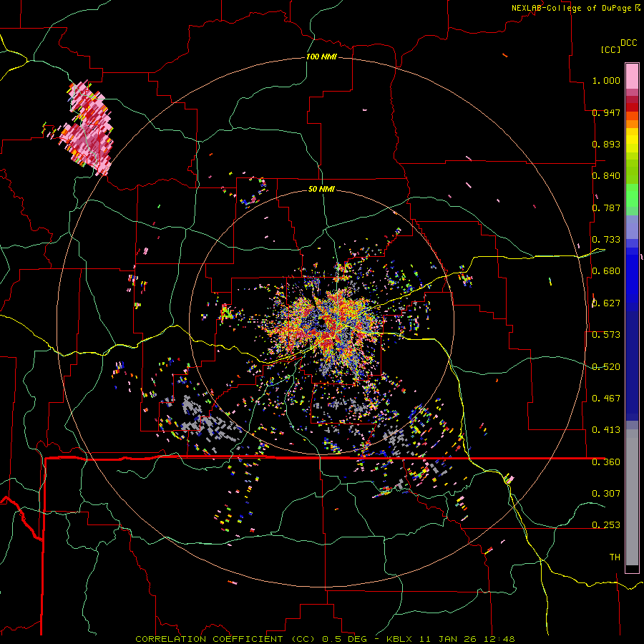
Task: Select the 0.680 scale value
Action: [x=606, y=271]
